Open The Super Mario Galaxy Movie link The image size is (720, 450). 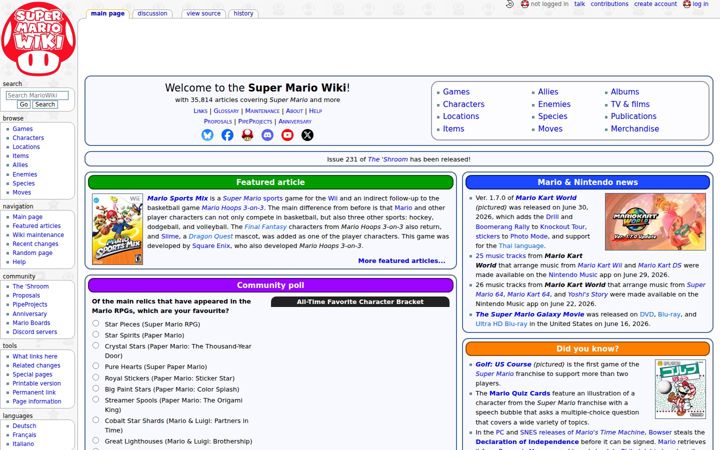click(x=529, y=315)
